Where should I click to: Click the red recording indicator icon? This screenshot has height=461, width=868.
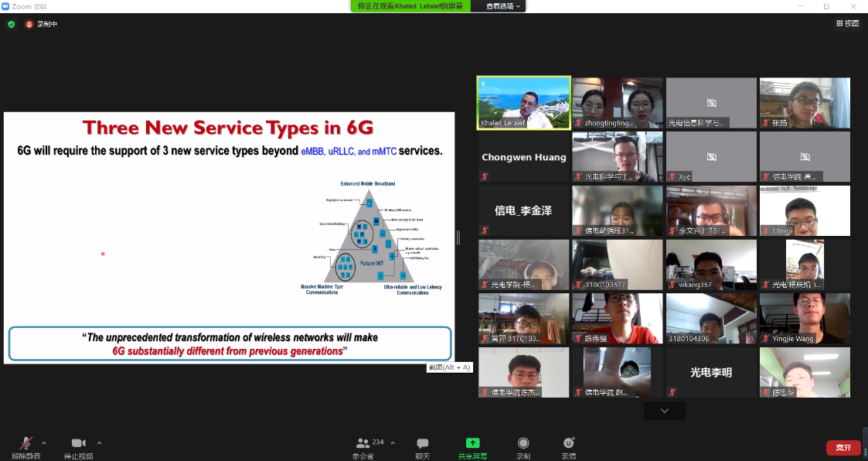29,24
